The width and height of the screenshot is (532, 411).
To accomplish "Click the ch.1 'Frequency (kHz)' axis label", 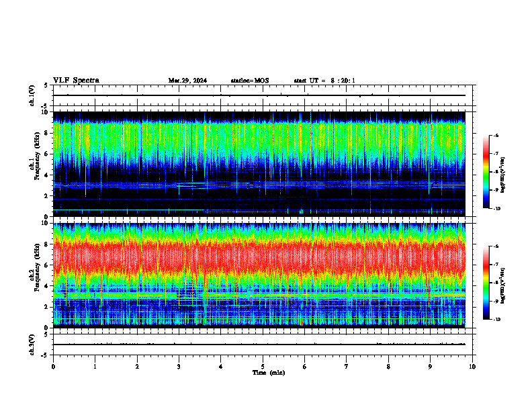I will [38, 156].
